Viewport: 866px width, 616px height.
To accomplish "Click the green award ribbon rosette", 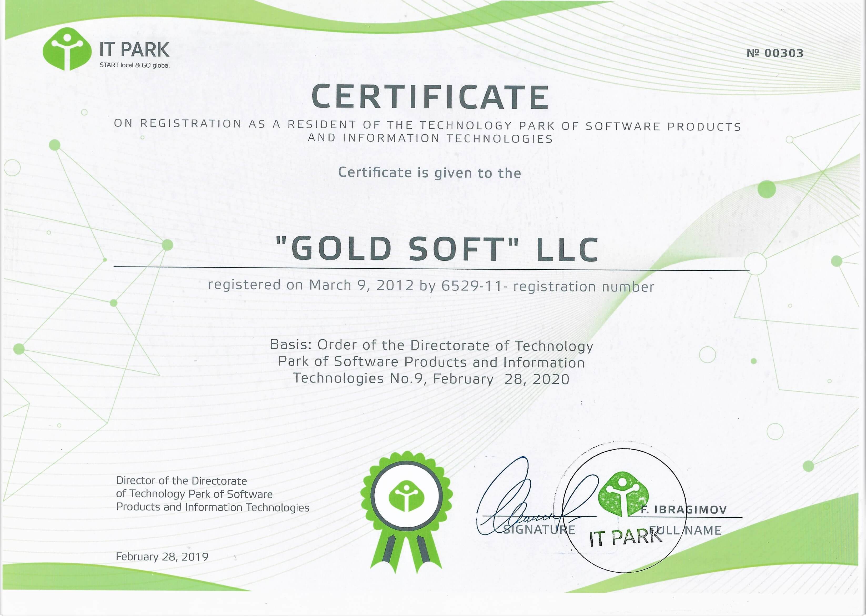I will coord(406,512).
